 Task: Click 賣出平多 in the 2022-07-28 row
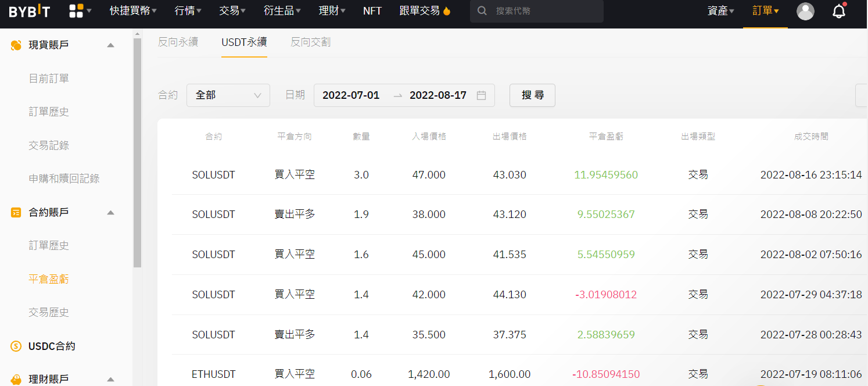(295, 335)
